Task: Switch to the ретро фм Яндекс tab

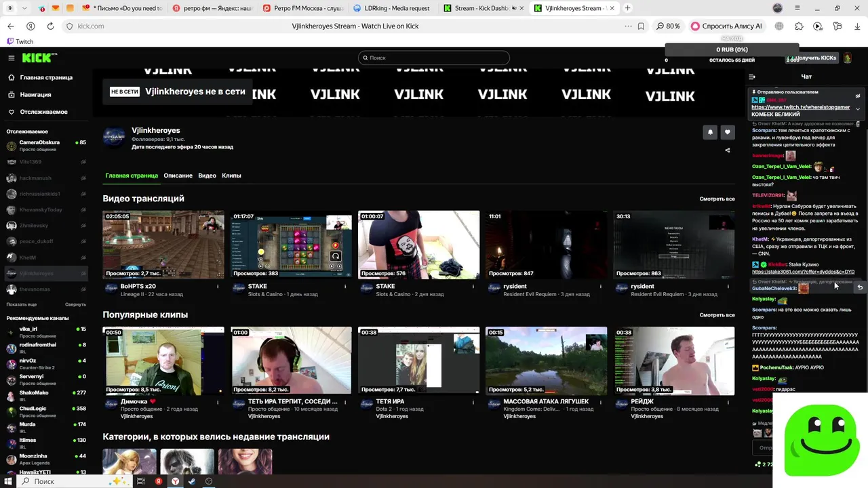Action: tap(212, 8)
